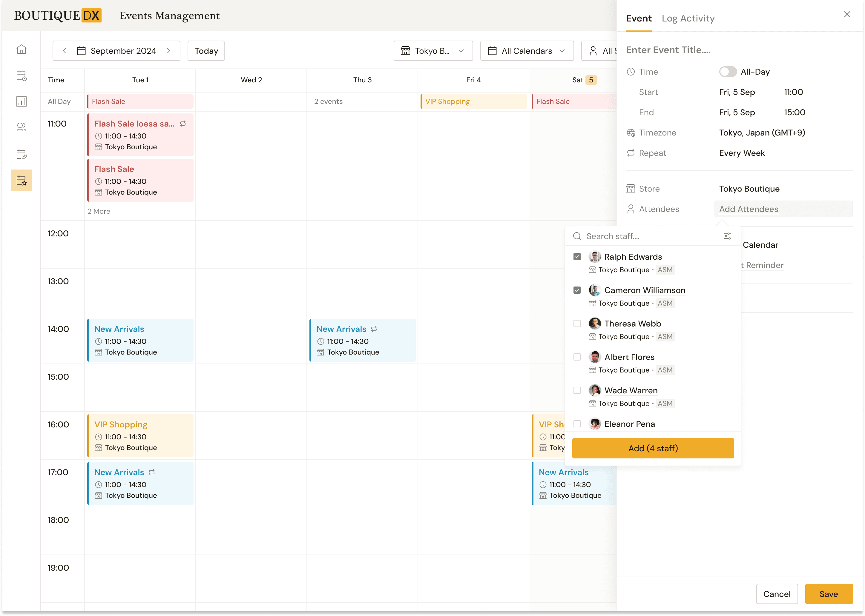Toggle the All-Day switch on
The height and width of the screenshot is (616, 865).
tap(727, 72)
